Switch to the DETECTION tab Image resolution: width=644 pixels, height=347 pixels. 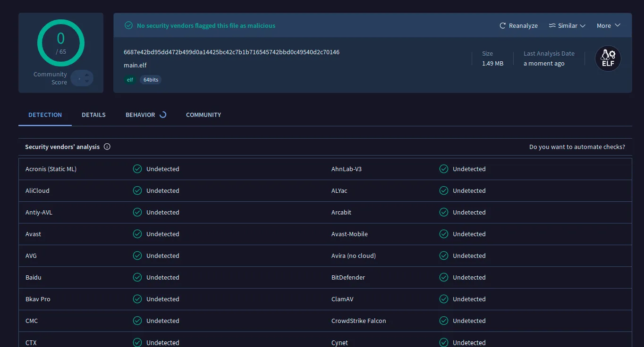pyautogui.click(x=45, y=115)
